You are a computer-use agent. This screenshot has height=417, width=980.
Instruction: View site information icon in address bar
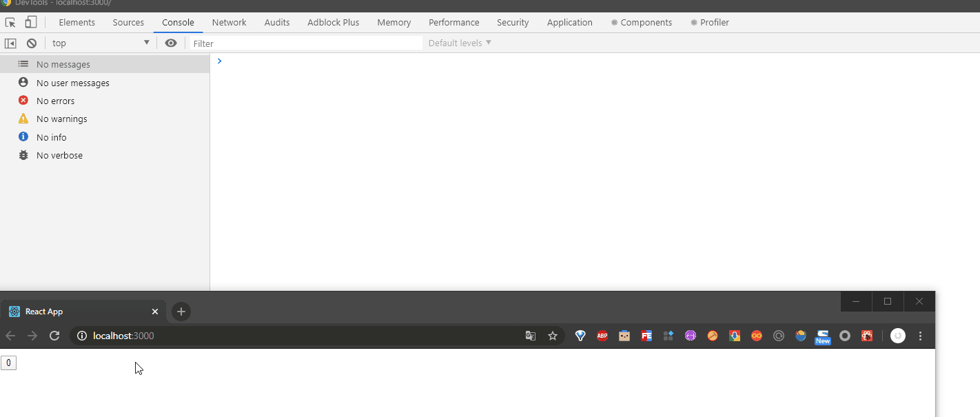(x=82, y=336)
